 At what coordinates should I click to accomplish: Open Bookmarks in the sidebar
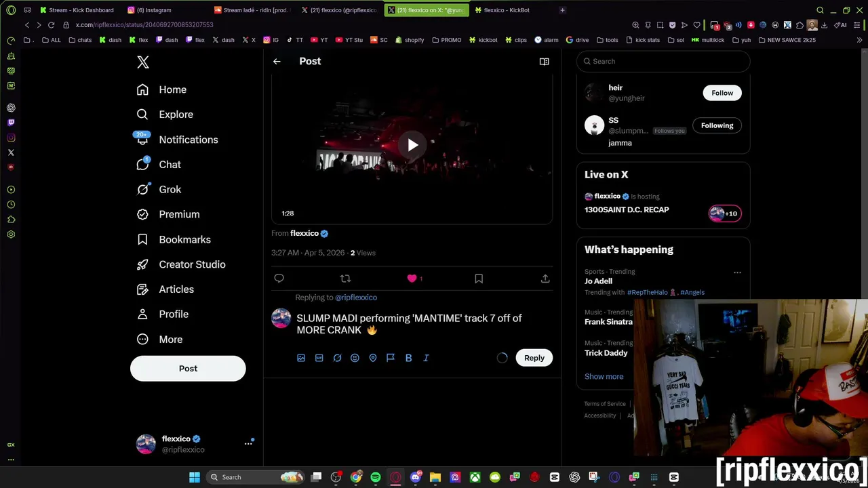click(x=174, y=239)
